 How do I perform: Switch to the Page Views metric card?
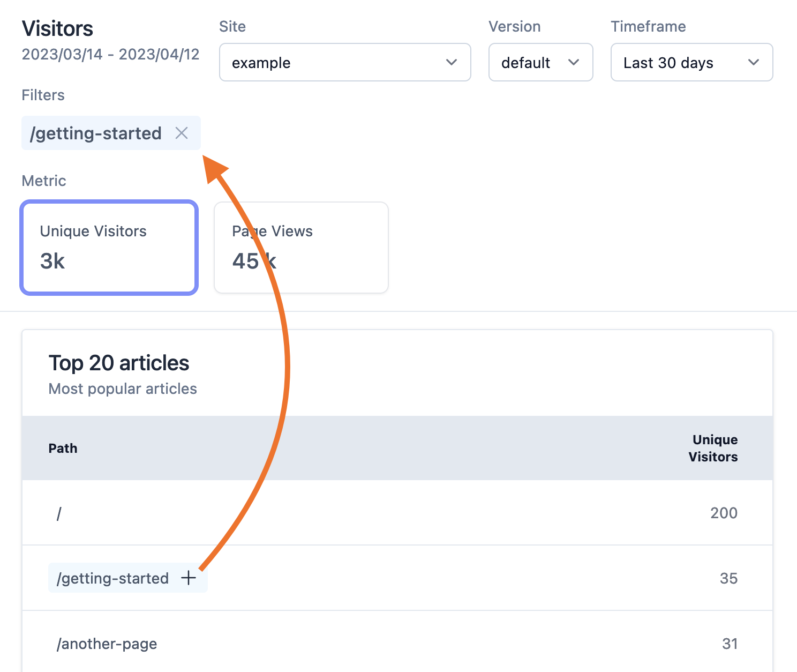coord(301,248)
